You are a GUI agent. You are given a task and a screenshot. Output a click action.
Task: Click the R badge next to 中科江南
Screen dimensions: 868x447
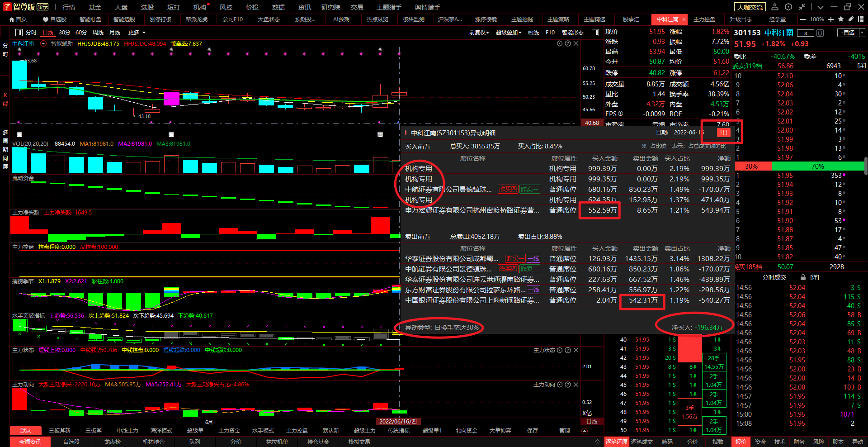pos(805,33)
